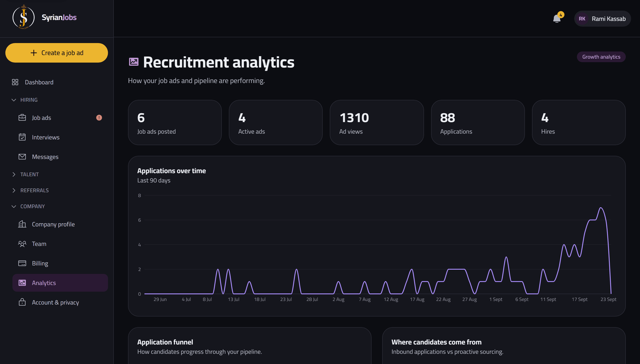
Task: Go to Interviews in sidebar
Action: point(60,137)
